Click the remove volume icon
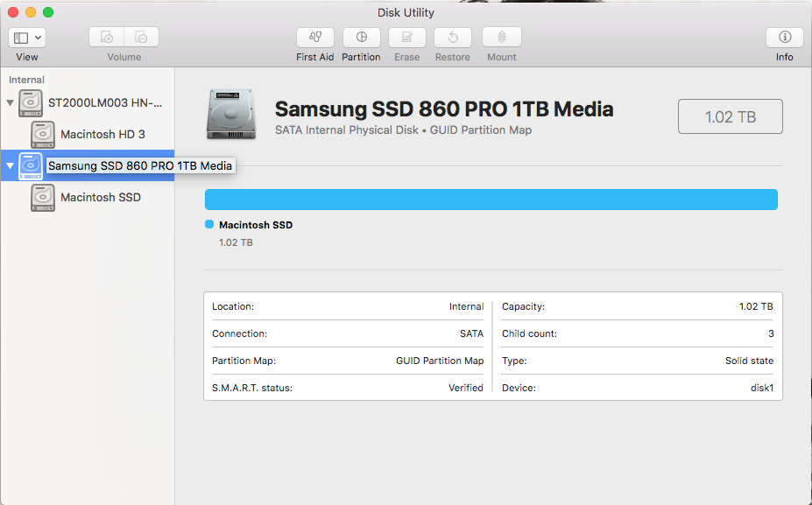This screenshot has height=505, width=812. [141, 38]
